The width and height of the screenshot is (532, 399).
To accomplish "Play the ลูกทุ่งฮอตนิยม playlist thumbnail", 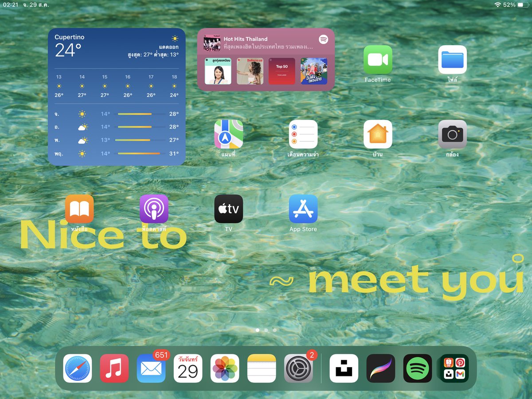I will 218,71.
